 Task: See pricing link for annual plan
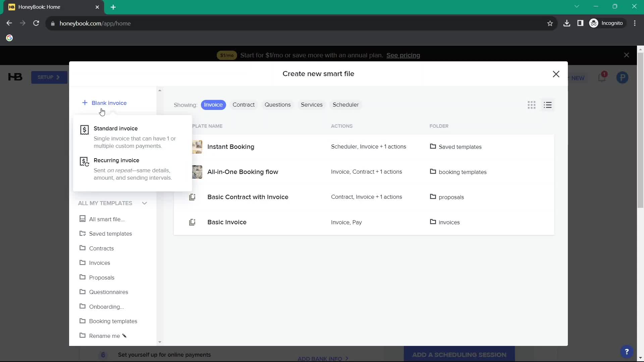[403, 55]
